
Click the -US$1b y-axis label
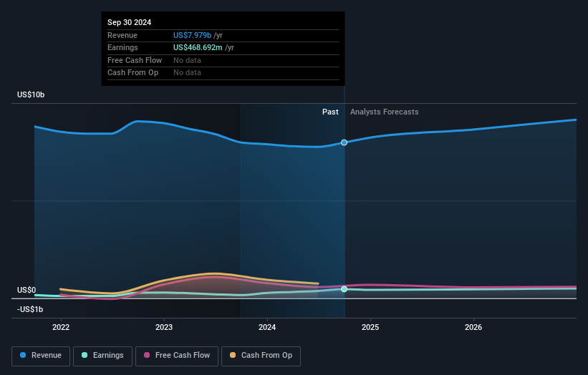point(30,309)
